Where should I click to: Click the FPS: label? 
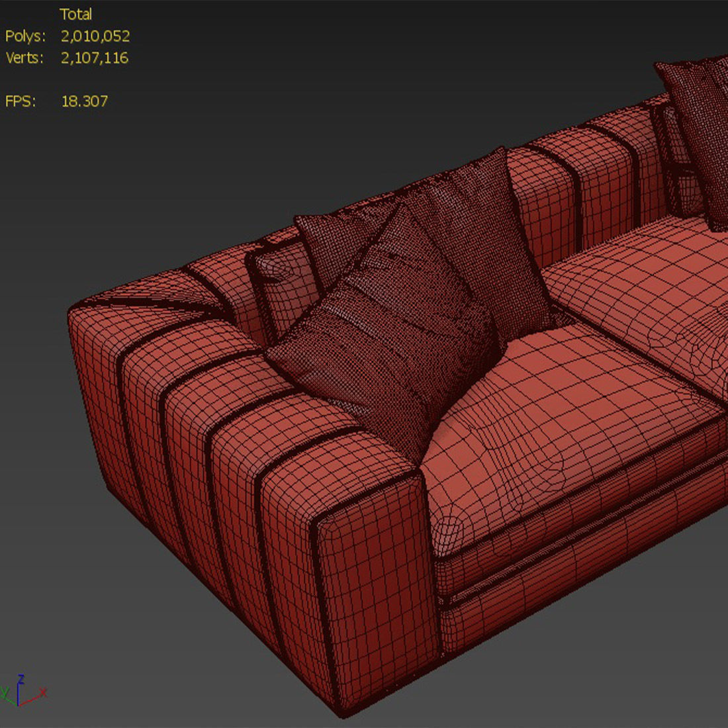[21, 101]
